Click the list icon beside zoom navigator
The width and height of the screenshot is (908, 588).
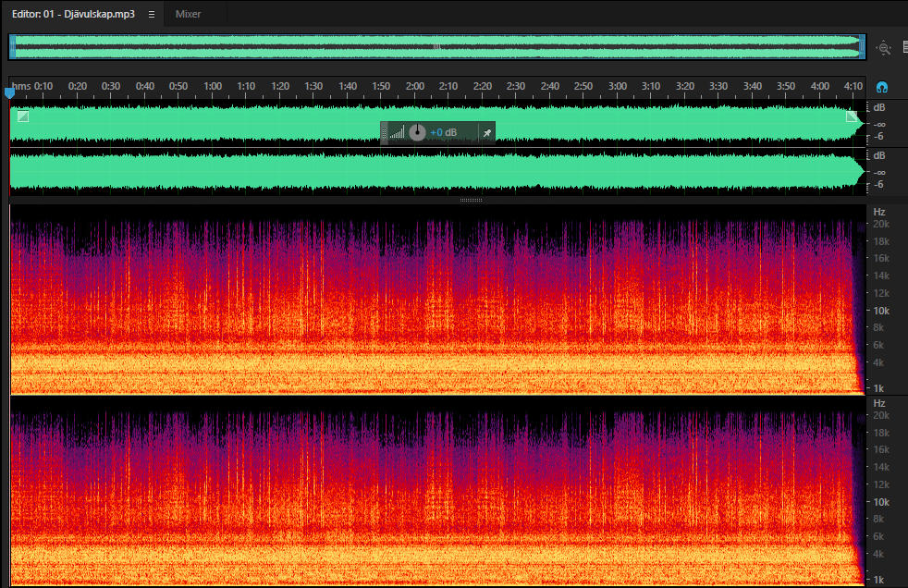point(904,47)
